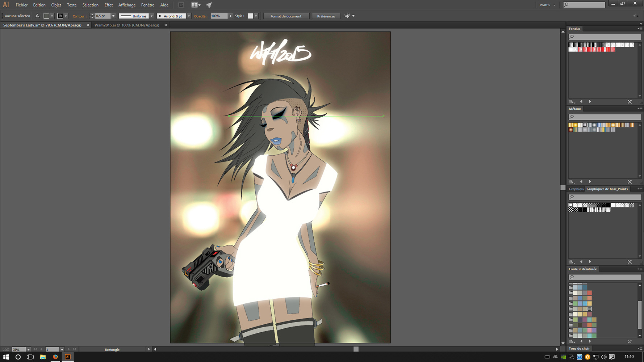Load previous swatch library in Fondus panel
Viewport: 644px width, 362px height.
click(x=581, y=102)
